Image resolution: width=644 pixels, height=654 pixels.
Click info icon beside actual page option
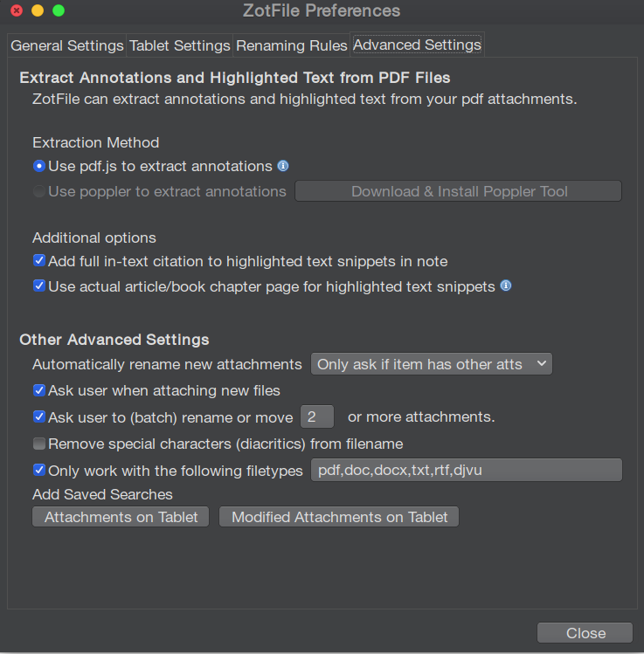point(506,286)
